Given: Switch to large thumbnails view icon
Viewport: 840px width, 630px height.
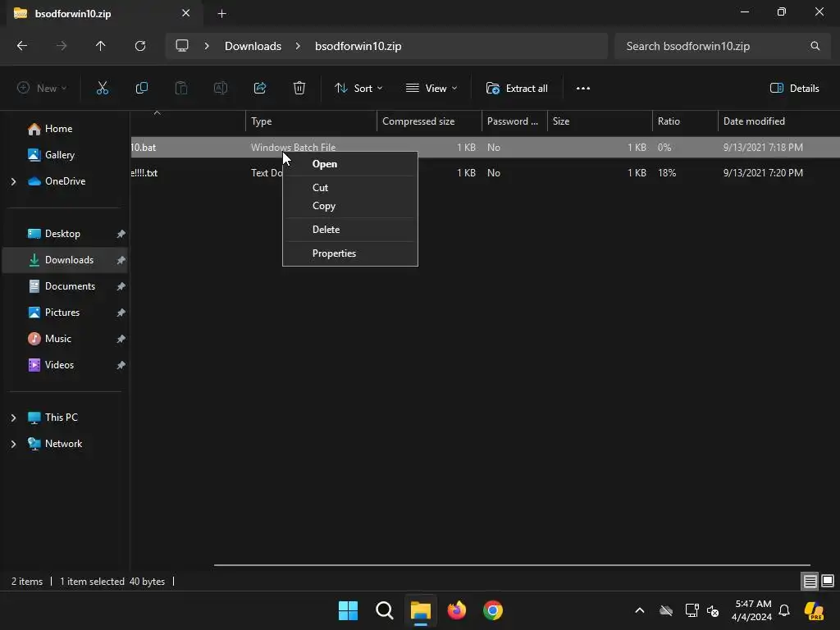Looking at the screenshot, I should point(828,581).
